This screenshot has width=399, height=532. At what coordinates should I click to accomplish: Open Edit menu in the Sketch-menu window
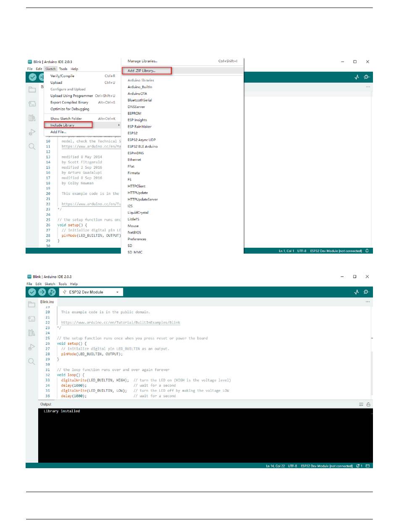tap(39, 69)
